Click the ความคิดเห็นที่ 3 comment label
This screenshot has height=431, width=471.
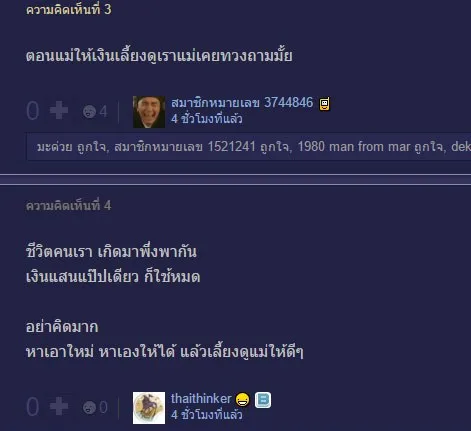click(69, 9)
